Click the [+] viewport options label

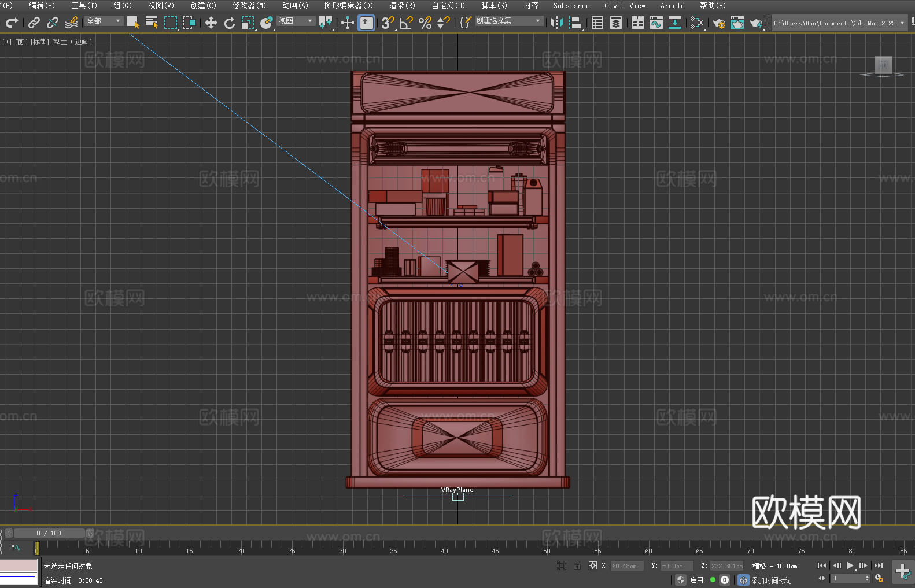click(x=7, y=42)
